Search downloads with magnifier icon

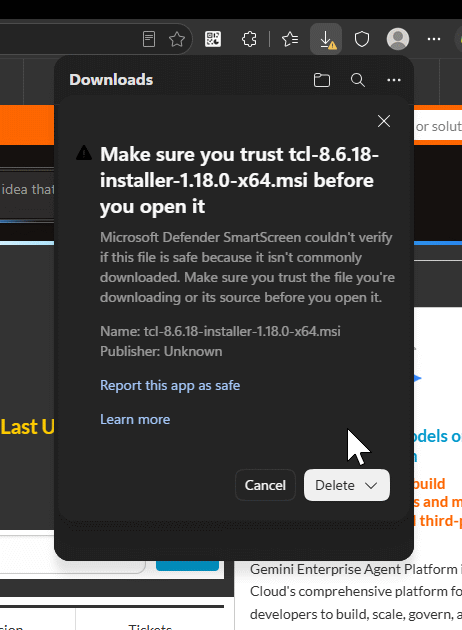click(x=358, y=80)
